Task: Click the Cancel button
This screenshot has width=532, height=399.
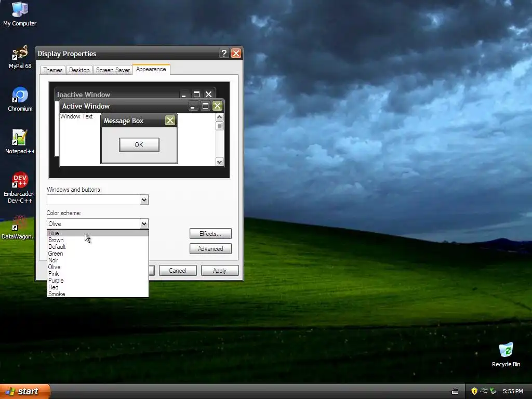Action: 178,270
